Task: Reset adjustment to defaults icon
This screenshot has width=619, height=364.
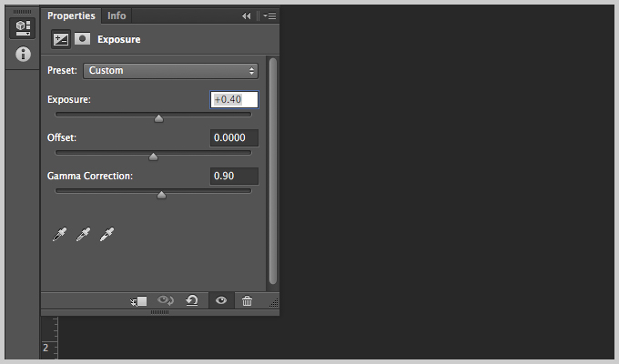Action: pyautogui.click(x=192, y=301)
